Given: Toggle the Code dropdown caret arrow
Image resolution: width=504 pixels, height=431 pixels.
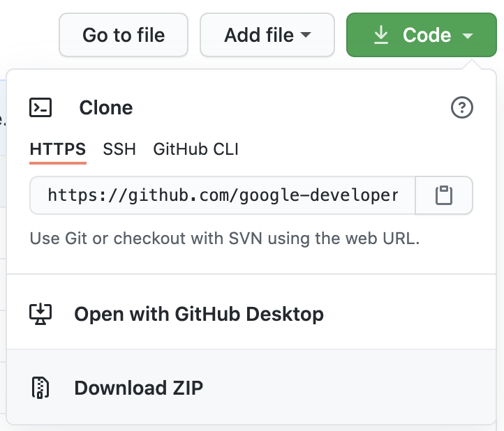Looking at the screenshot, I should 468,35.
